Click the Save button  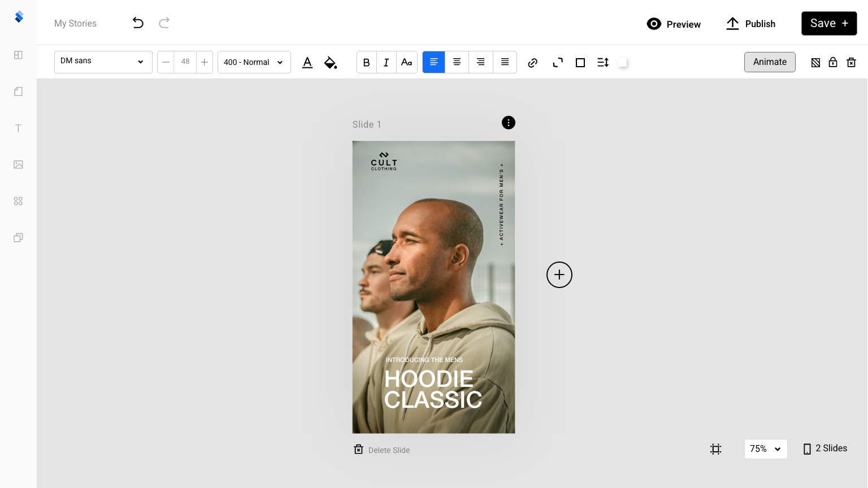pos(829,23)
